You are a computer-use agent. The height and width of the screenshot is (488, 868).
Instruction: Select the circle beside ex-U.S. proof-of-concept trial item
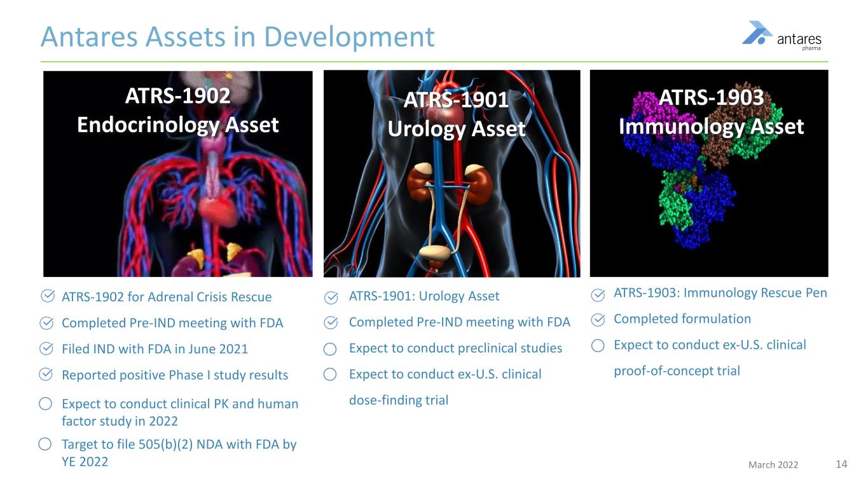[x=596, y=345]
